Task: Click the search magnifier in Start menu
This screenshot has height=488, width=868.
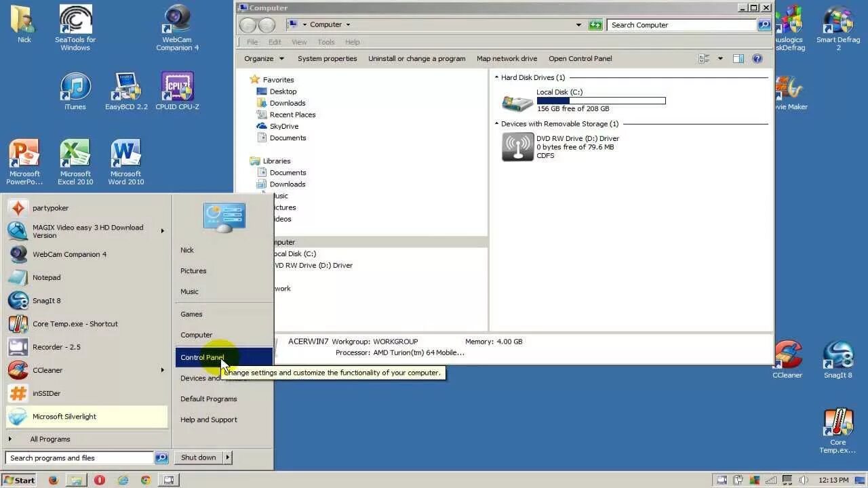Action: [161, 458]
